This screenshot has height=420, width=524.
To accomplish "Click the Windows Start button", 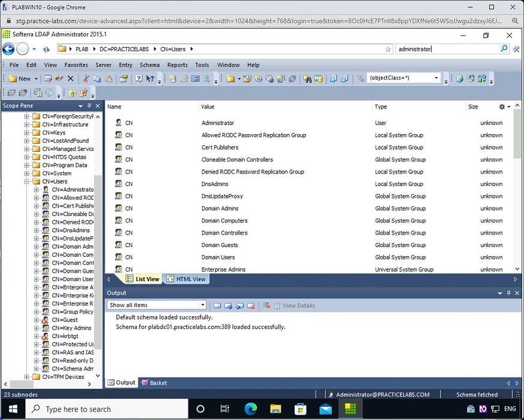I will (x=13, y=409).
